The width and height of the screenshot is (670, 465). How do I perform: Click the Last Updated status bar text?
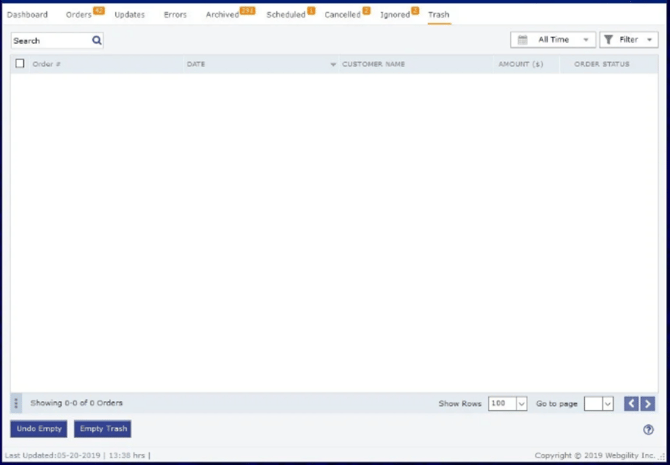pyautogui.click(x=77, y=456)
